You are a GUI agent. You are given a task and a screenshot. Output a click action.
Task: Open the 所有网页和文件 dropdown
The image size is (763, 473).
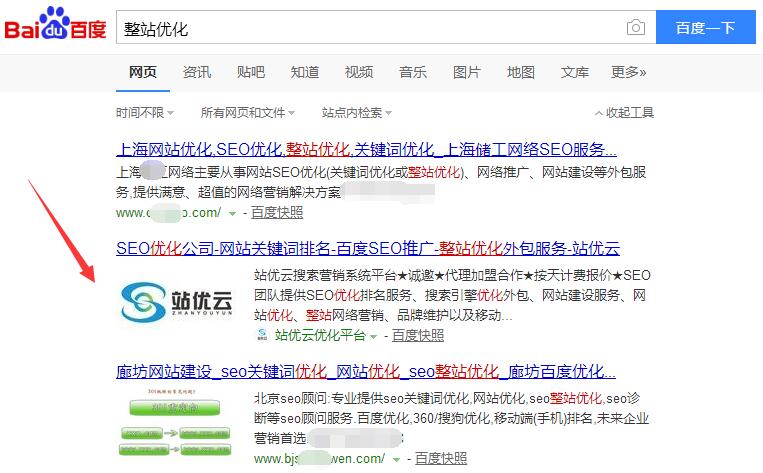(247, 113)
